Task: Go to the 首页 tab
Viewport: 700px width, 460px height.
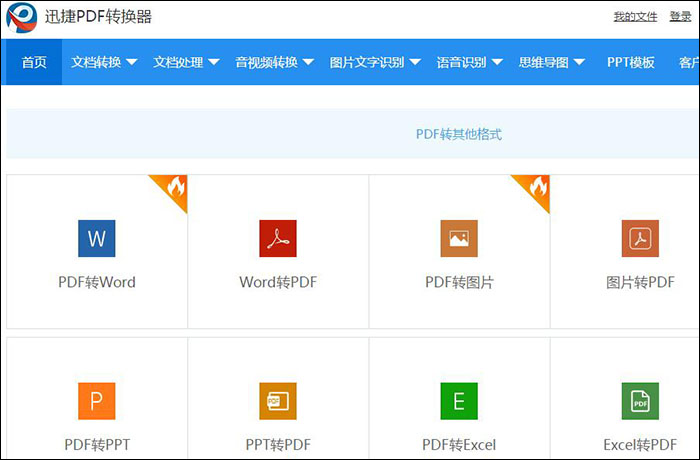Action: [34, 62]
